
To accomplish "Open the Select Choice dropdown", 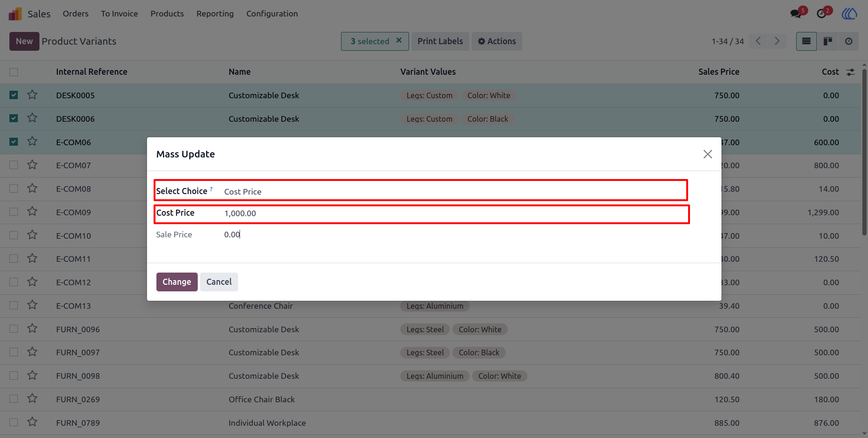I will 454,191.
